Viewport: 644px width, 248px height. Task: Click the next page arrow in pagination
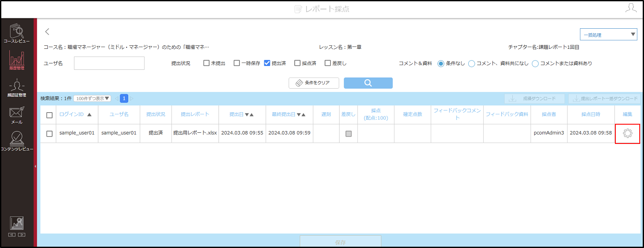[131, 99]
